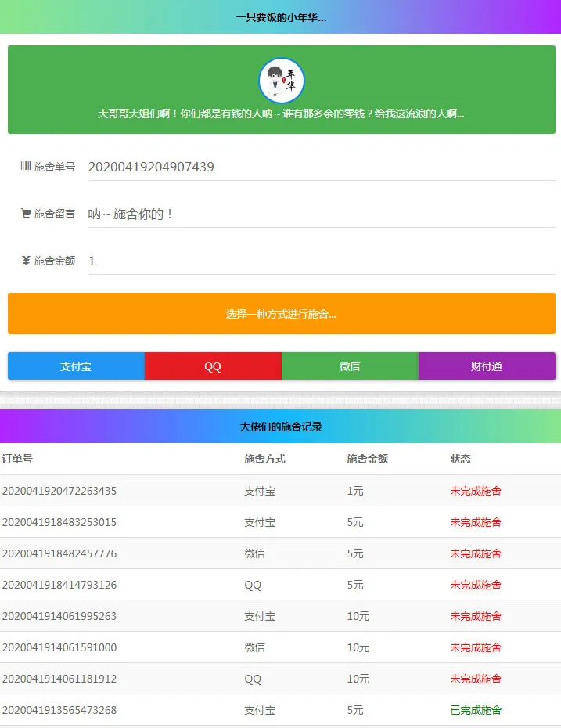Click 10元 amount in order 2020041914061591000 row
Screen dimensions: 561x728
(358, 647)
